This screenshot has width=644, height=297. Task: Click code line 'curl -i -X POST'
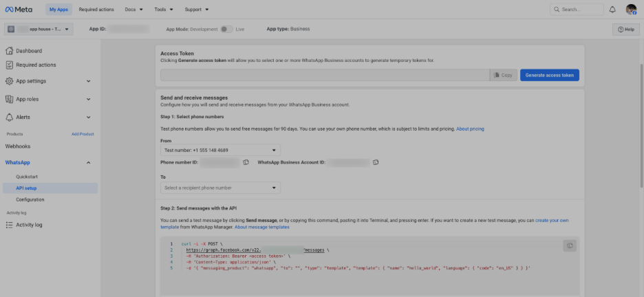pyautogui.click(x=202, y=243)
